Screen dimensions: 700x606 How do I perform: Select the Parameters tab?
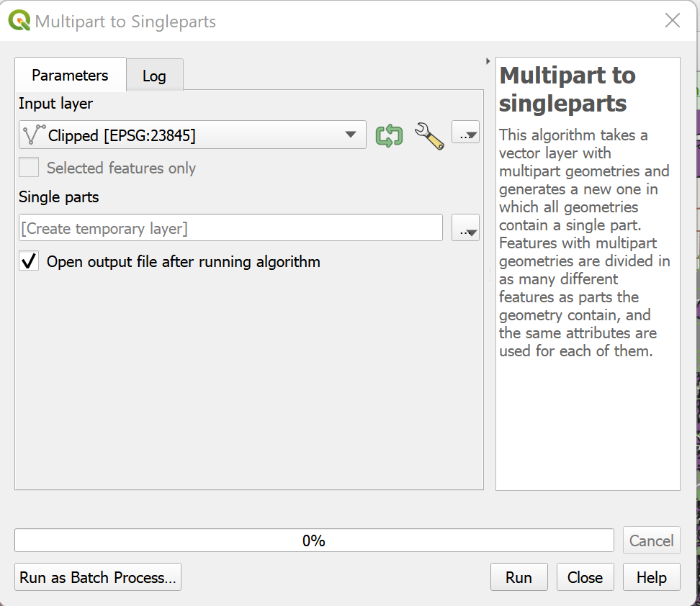(70, 75)
